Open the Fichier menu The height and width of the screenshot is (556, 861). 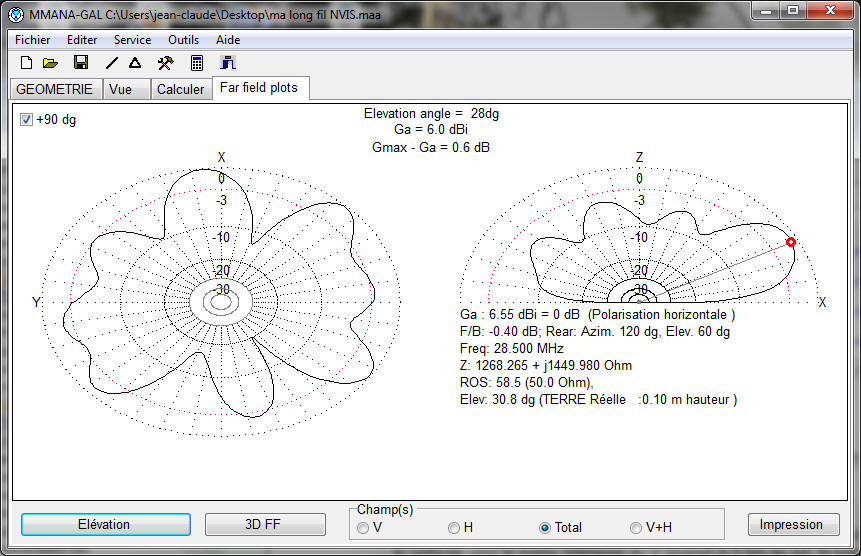[32, 40]
